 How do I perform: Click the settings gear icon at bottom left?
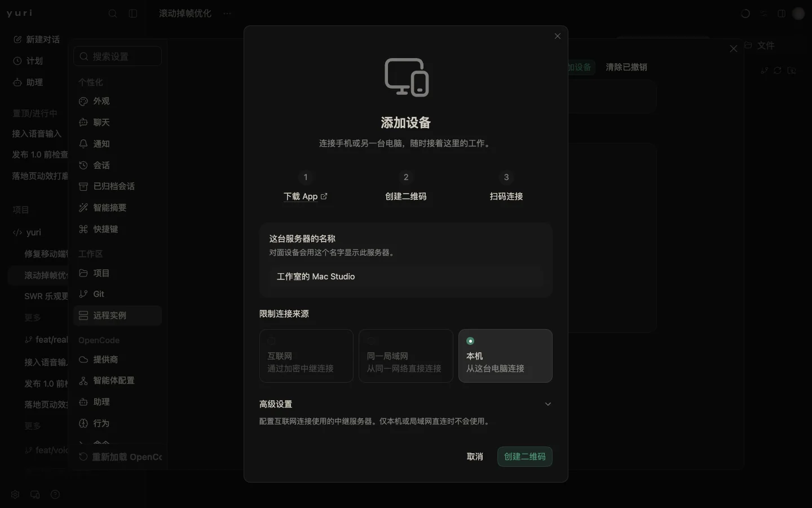pyautogui.click(x=15, y=494)
